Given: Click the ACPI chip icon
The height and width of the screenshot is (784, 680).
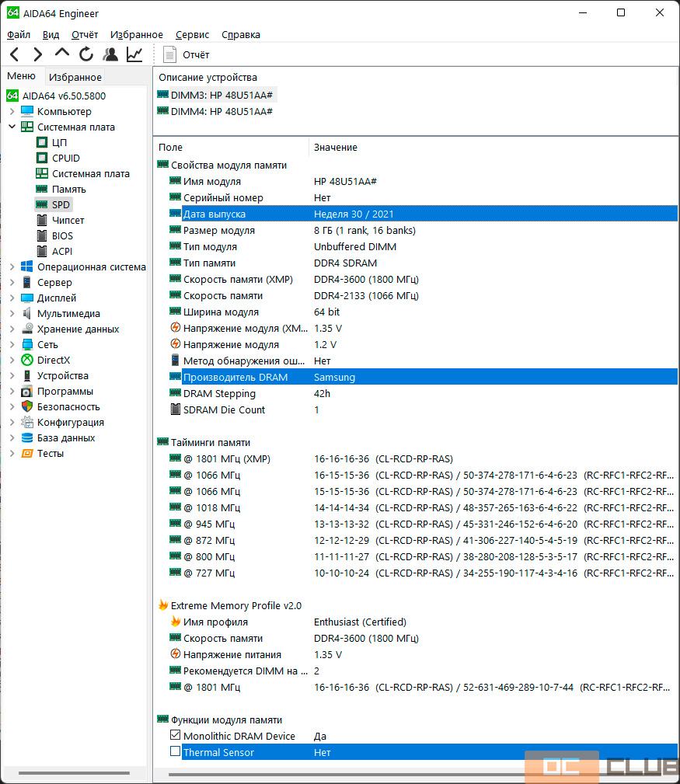Looking at the screenshot, I should (42, 251).
